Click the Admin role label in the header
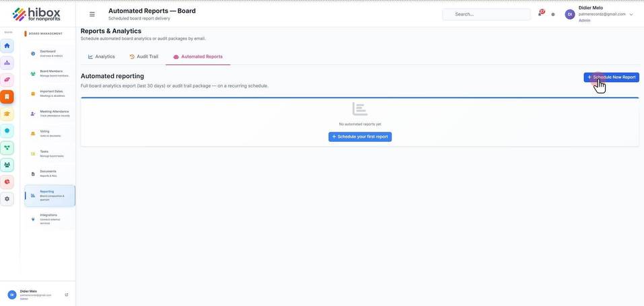Screen dimensions: 644x306 [x=584, y=21]
